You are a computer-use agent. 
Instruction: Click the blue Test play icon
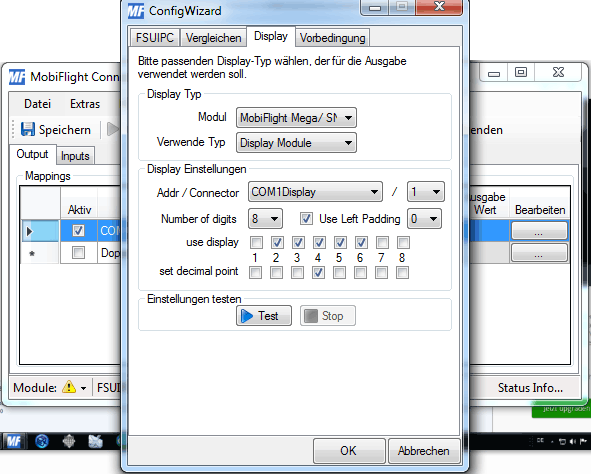(247, 316)
